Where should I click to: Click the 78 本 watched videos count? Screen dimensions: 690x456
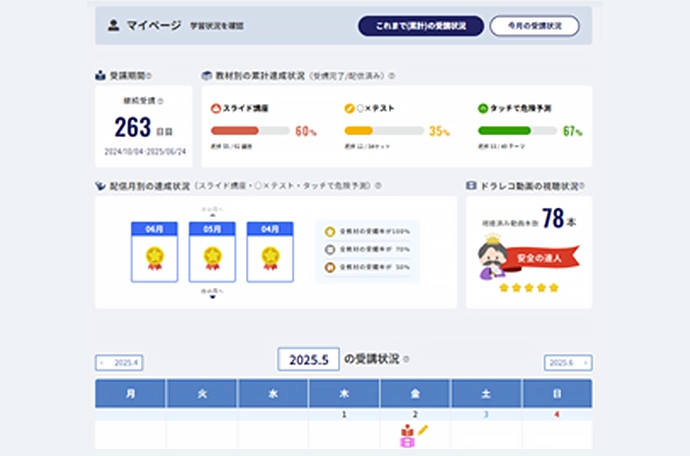tap(559, 218)
